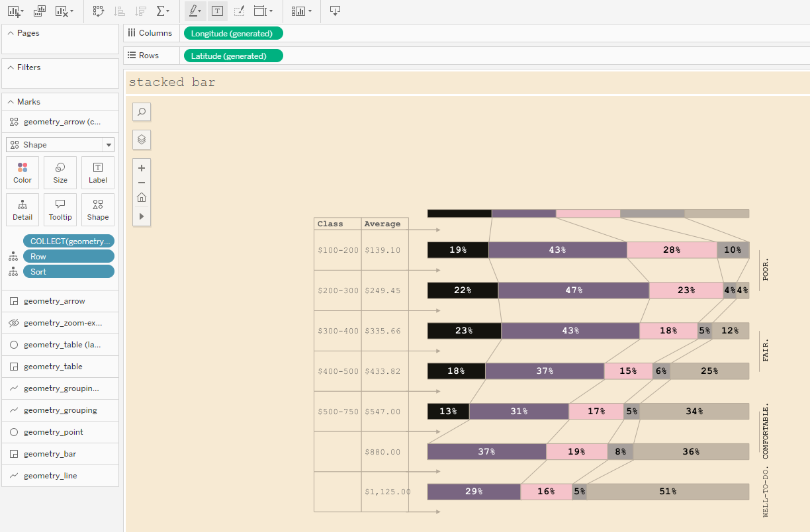Click the New Worksheet toolbar icon
The height and width of the screenshot is (532, 810).
[13, 11]
